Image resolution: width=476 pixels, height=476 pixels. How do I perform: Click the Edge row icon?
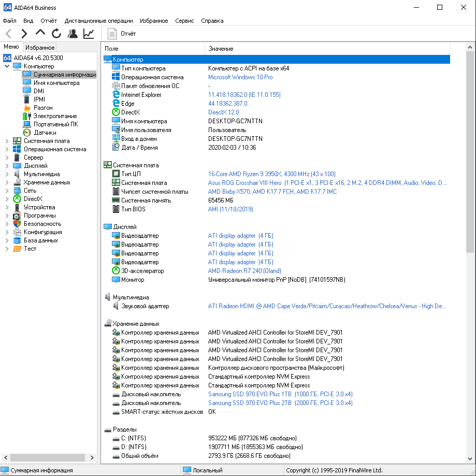tap(116, 103)
